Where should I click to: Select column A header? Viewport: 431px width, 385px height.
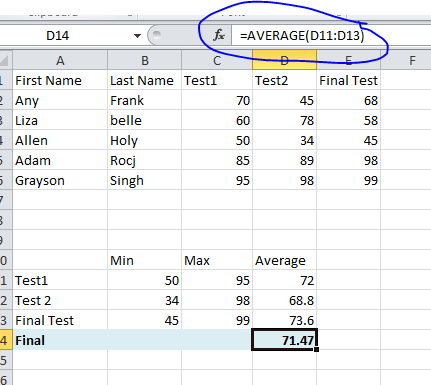tap(60, 60)
